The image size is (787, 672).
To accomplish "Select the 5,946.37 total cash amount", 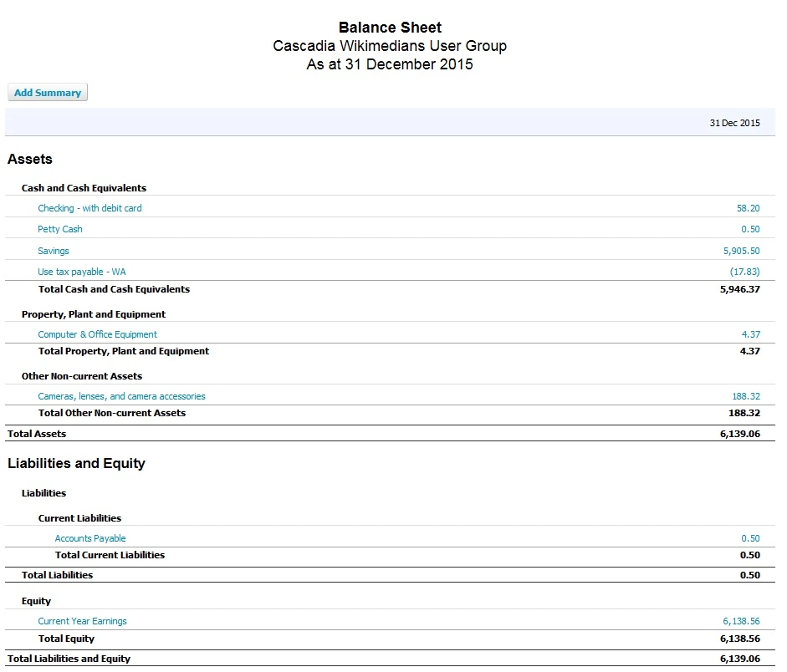I will pos(740,289).
